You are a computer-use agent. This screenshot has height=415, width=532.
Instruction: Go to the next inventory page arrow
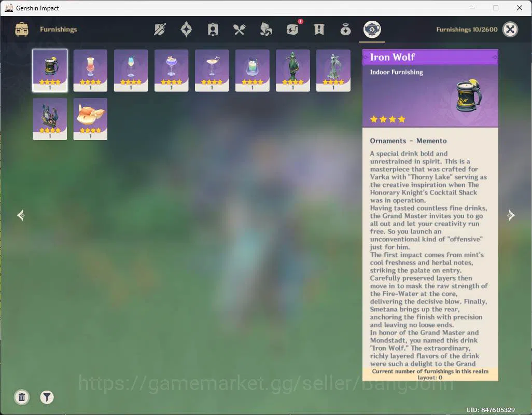point(511,215)
